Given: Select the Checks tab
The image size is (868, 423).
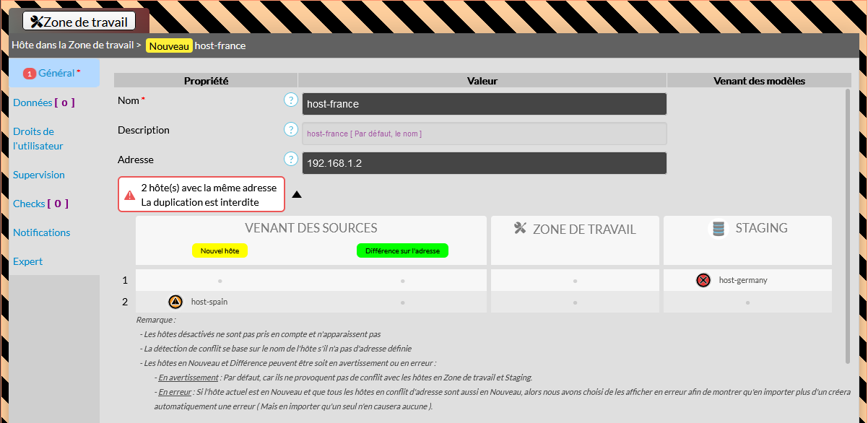Looking at the screenshot, I should [40, 204].
